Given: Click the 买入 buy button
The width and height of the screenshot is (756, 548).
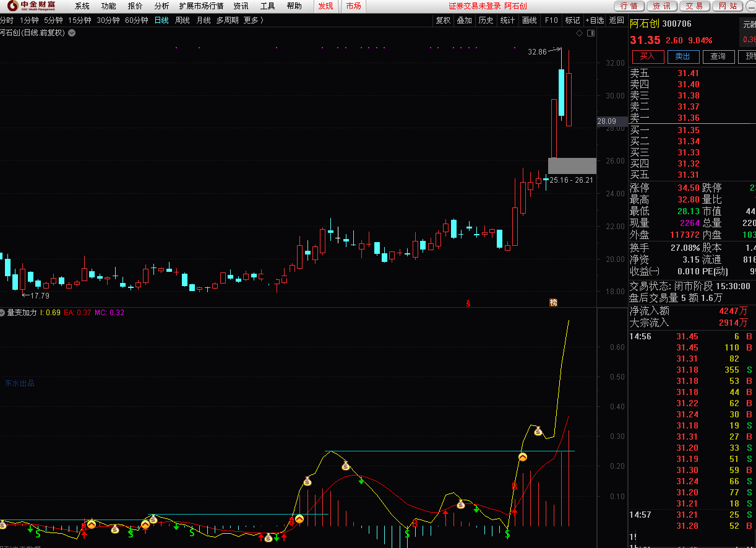Looking at the screenshot, I should coord(647,56).
